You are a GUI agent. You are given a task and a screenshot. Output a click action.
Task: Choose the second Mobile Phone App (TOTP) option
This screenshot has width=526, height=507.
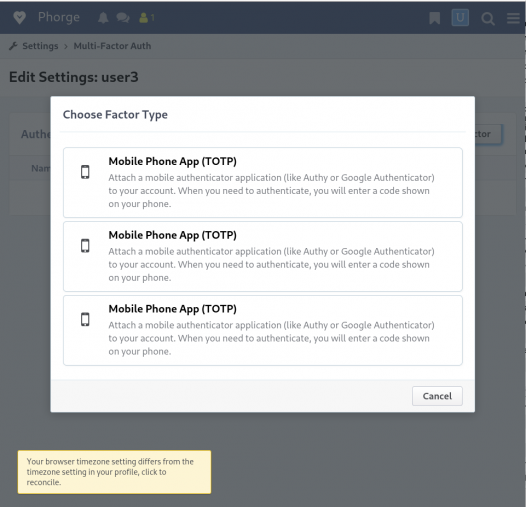(x=263, y=256)
